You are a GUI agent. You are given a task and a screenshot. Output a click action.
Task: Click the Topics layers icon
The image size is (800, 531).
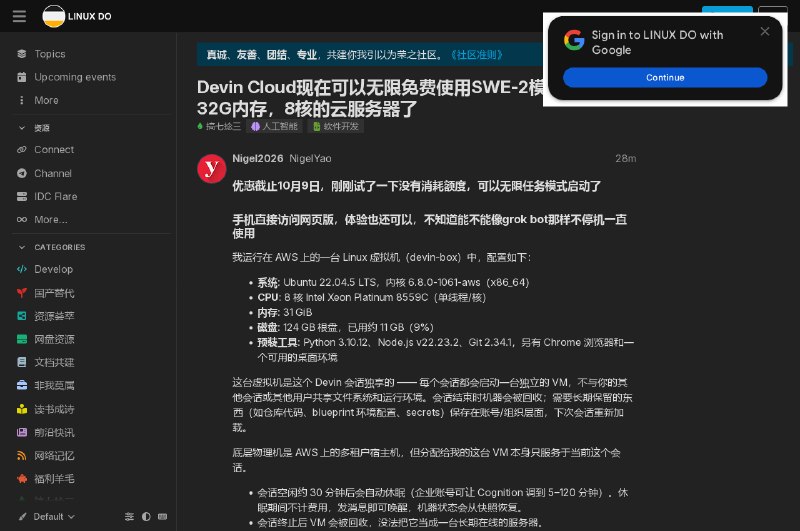(x=21, y=54)
